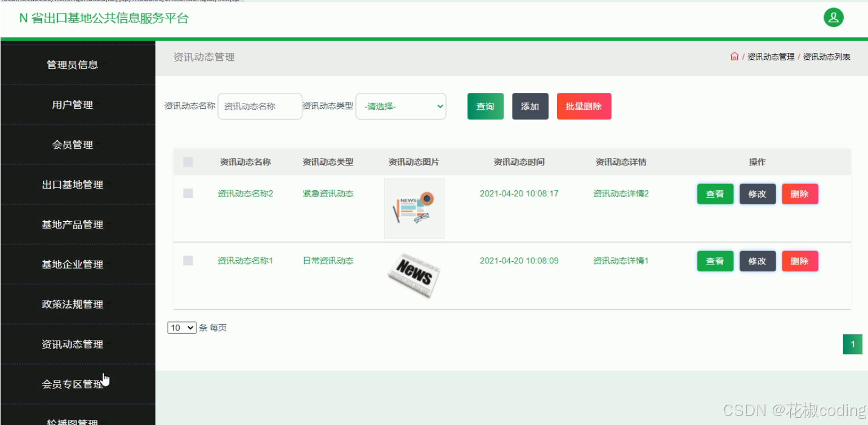Viewport: 868px width, 425px height.
Task: Toggle the select-all checkbox in table header
Action: tap(188, 162)
